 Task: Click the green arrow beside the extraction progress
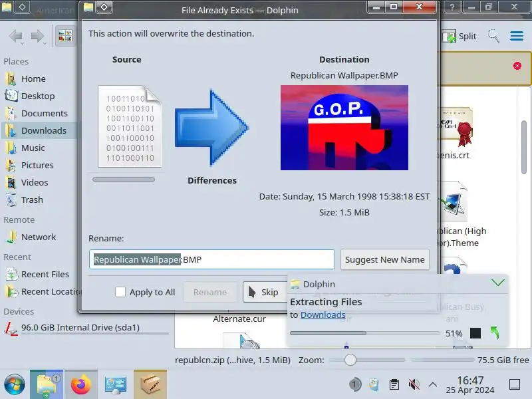point(495,333)
